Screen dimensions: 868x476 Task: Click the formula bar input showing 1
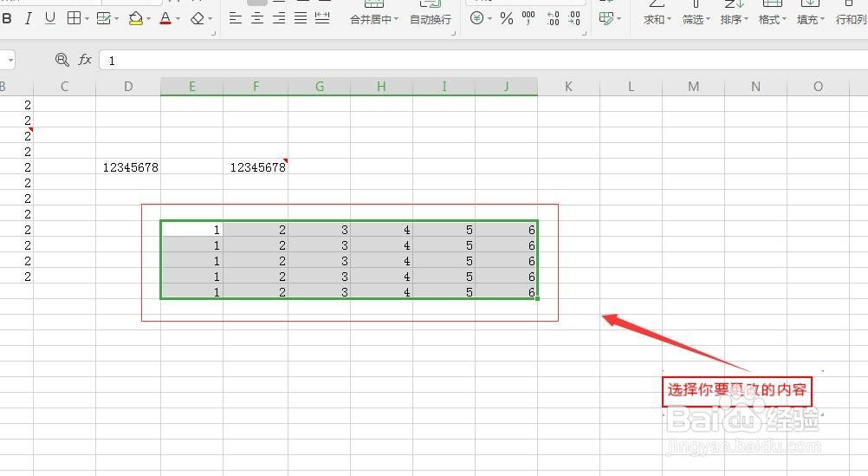tap(483, 61)
